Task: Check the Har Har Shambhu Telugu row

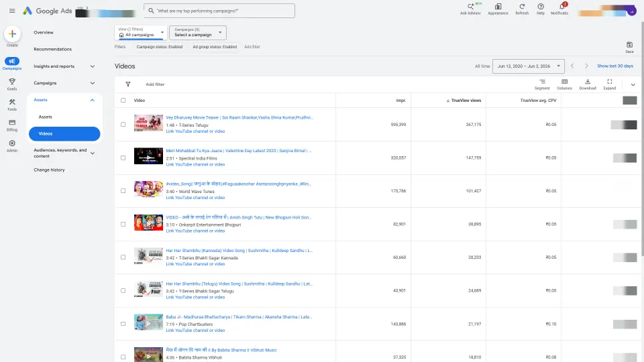Action: click(x=123, y=290)
